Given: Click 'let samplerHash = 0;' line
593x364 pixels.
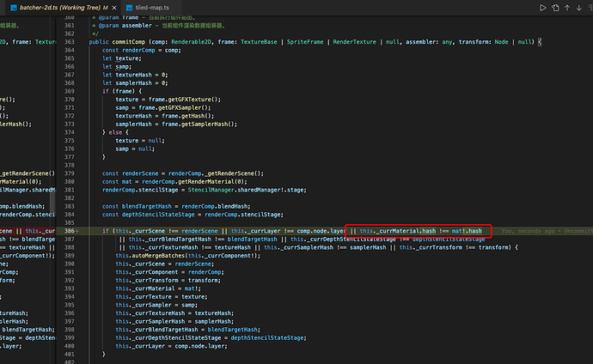Looking at the screenshot, I should pyautogui.click(x=135, y=83).
